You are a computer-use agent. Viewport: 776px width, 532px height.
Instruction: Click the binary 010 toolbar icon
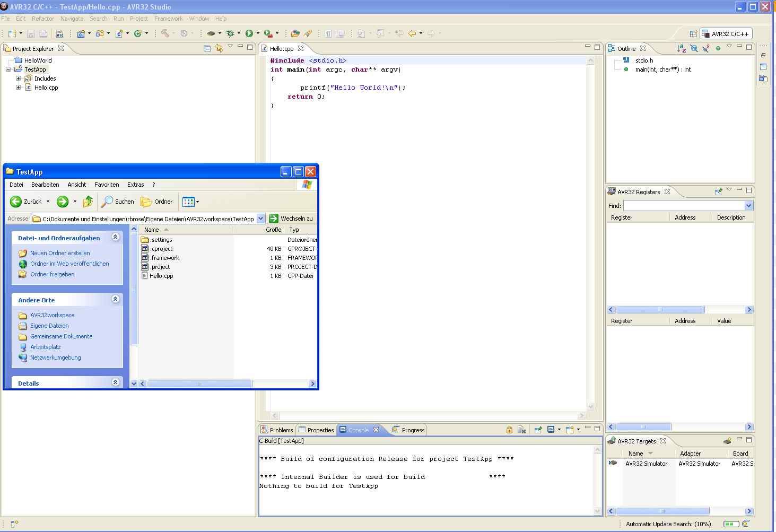(60, 33)
